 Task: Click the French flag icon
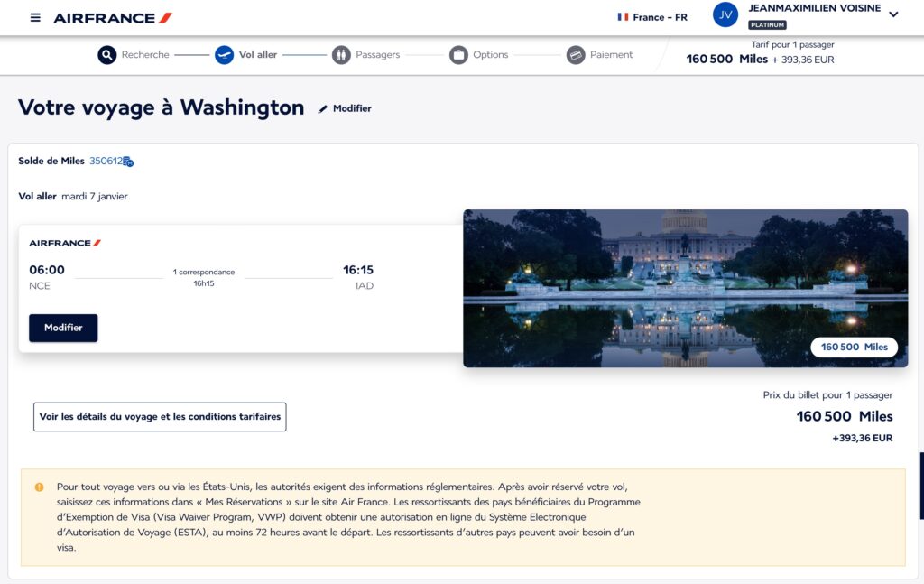(x=623, y=17)
